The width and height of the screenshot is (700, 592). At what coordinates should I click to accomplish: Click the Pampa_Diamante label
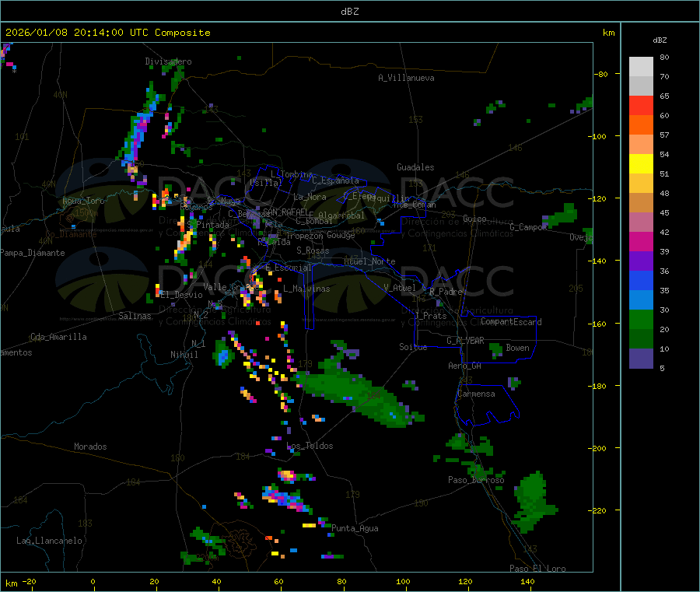[x=32, y=253]
